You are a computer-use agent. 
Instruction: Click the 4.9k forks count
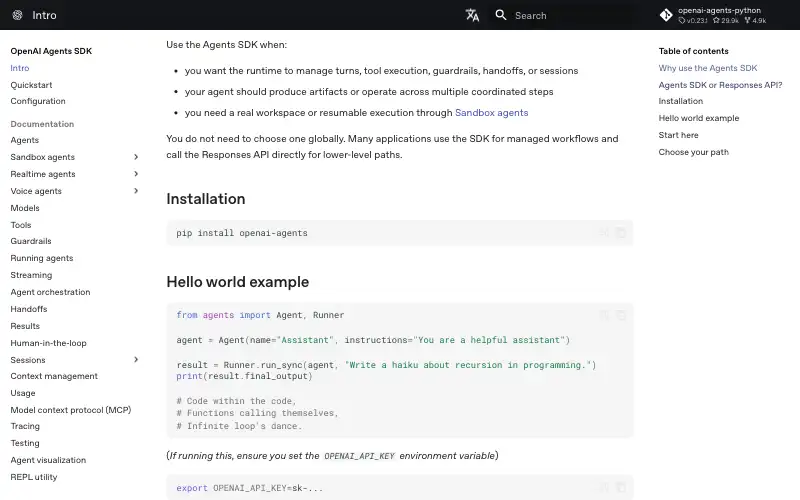pos(756,21)
